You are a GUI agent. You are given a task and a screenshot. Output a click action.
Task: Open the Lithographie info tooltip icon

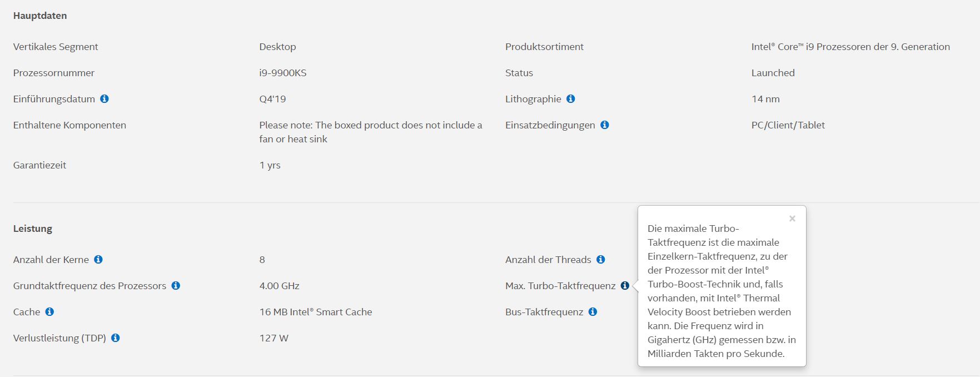point(571,99)
